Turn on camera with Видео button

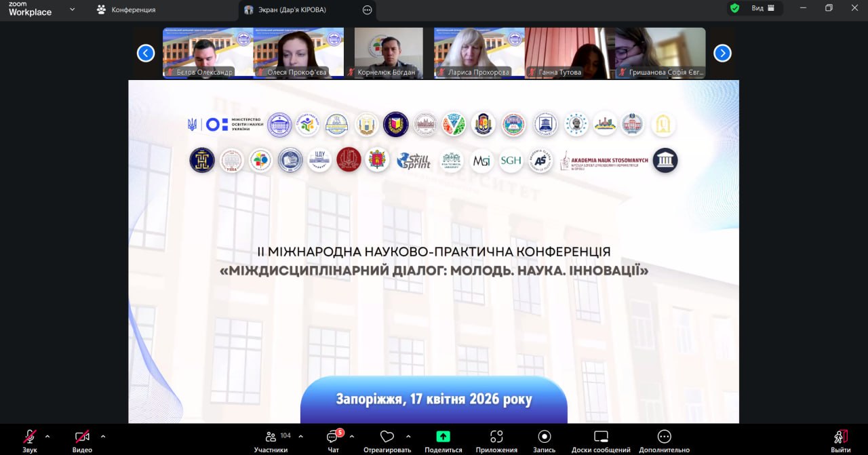click(82, 437)
